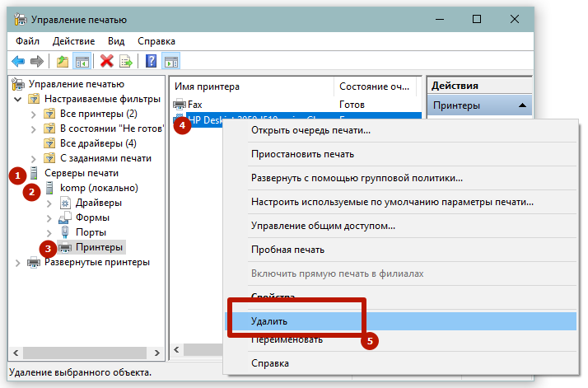588x388 pixels.
Task: Expand the Развернутые принтеры node
Action: pyautogui.click(x=19, y=262)
